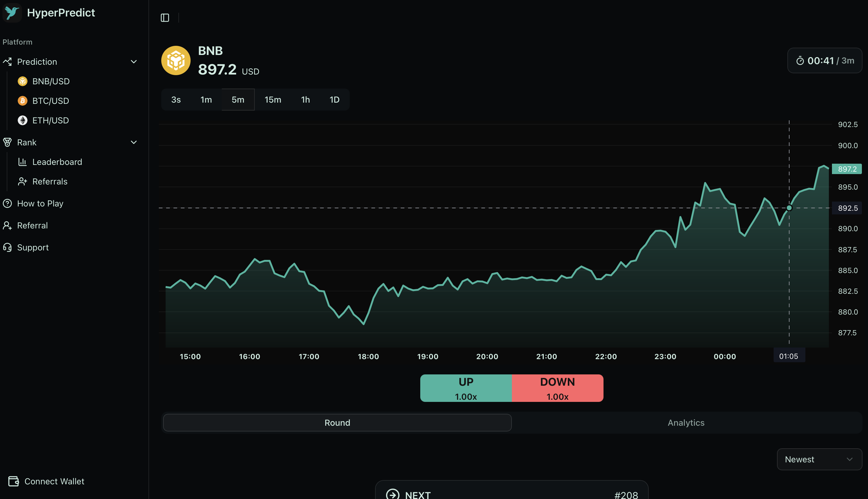
Task: Click the BTC/USD coin icon in sidebar
Action: [x=23, y=100]
